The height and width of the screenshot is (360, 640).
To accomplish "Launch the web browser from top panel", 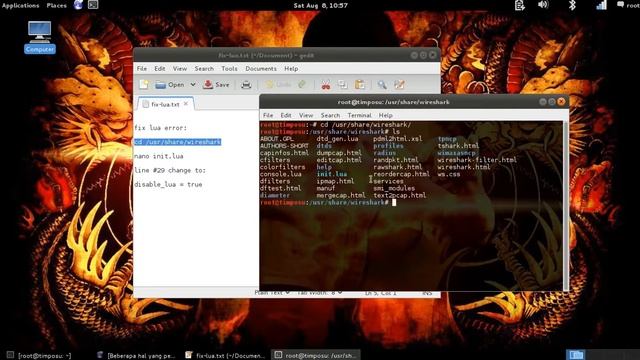I will (x=78, y=5).
